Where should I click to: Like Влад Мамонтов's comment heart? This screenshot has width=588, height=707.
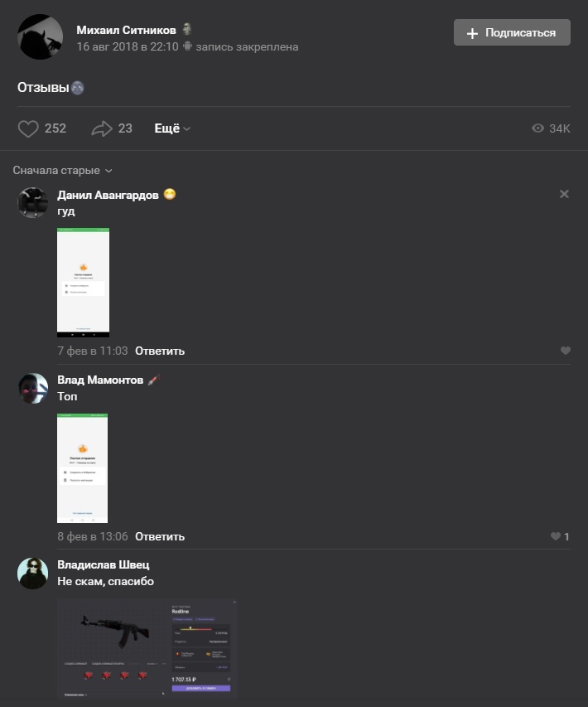(x=556, y=536)
